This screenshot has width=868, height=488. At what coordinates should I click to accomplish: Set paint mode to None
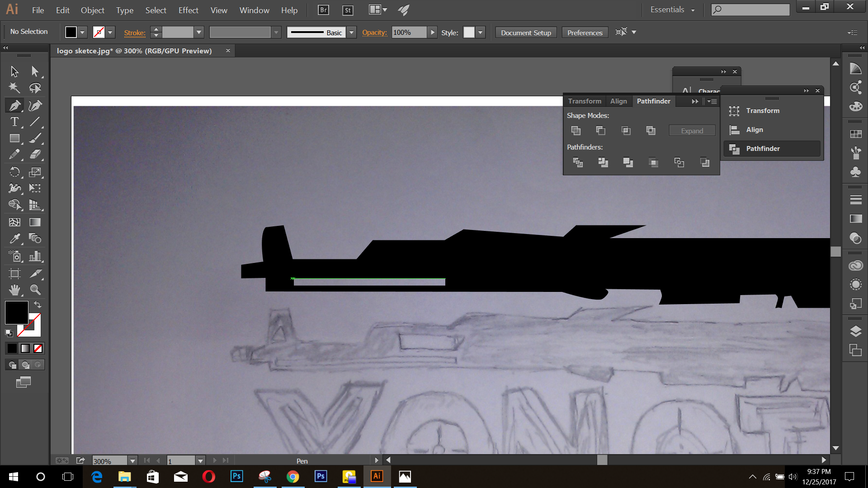(38, 348)
